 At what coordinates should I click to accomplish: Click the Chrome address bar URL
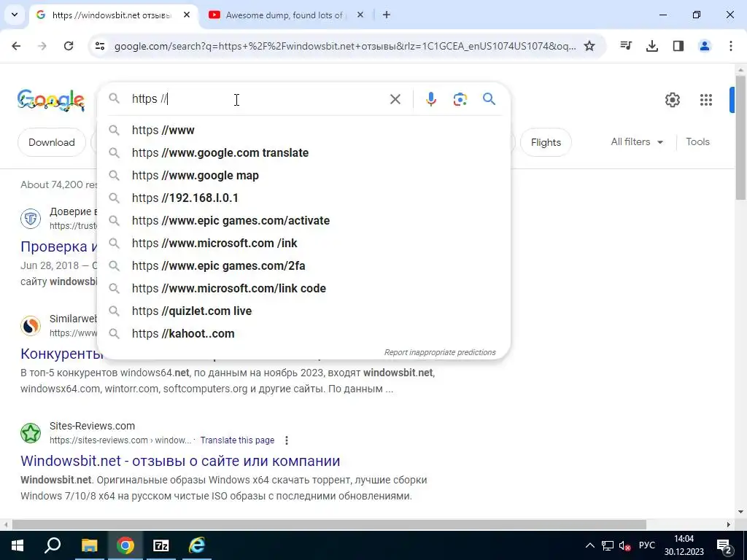(x=345, y=46)
